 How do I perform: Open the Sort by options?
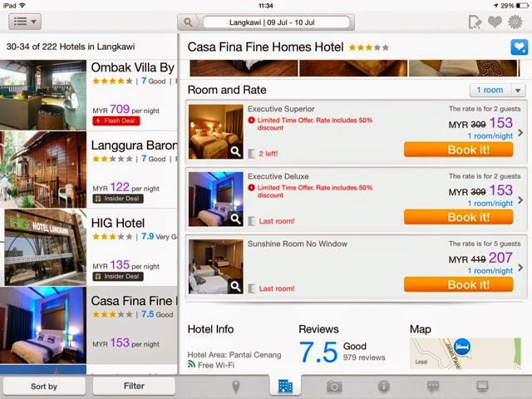[44, 386]
